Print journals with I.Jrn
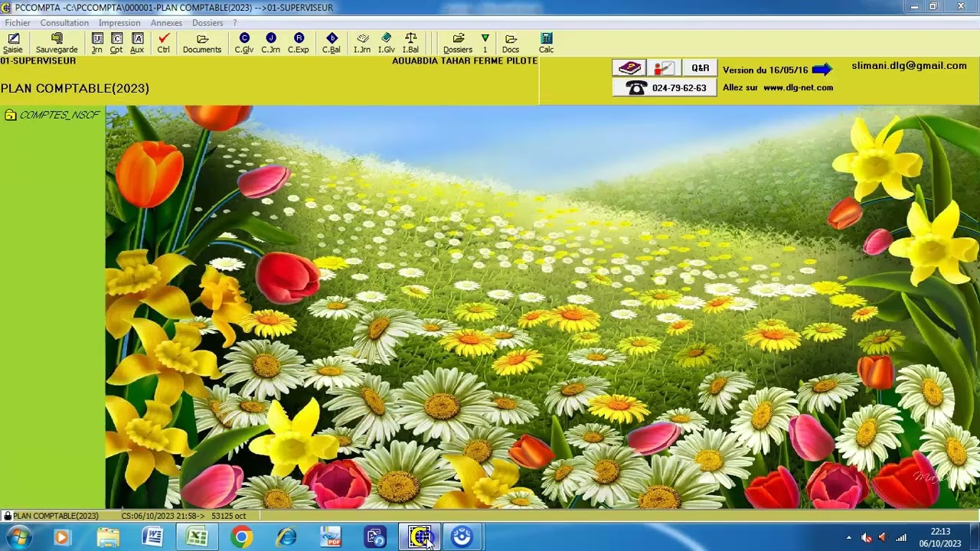The width and height of the screenshot is (980, 551). [x=362, y=43]
